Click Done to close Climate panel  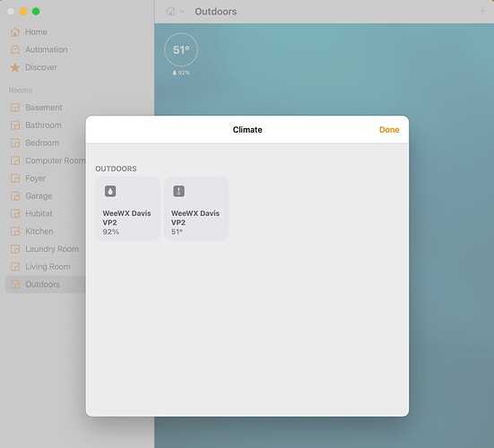389,130
